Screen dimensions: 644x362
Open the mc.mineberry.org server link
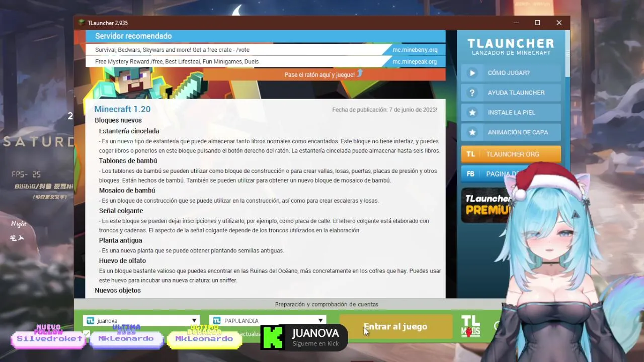pos(415,50)
